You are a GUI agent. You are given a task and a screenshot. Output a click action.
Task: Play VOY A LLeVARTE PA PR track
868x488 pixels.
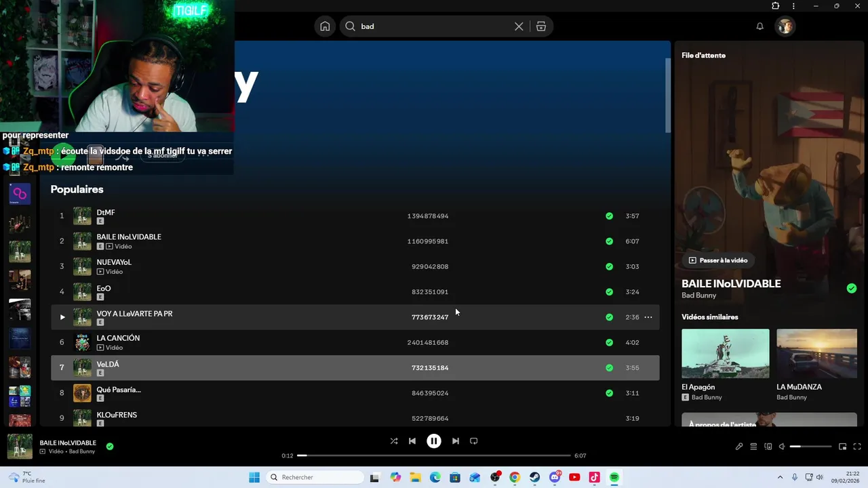click(x=62, y=317)
